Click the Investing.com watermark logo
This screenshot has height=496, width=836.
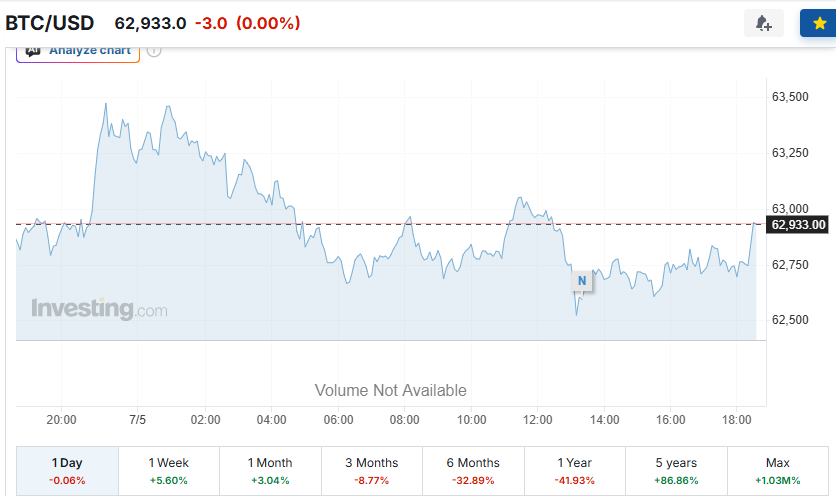[99, 309]
